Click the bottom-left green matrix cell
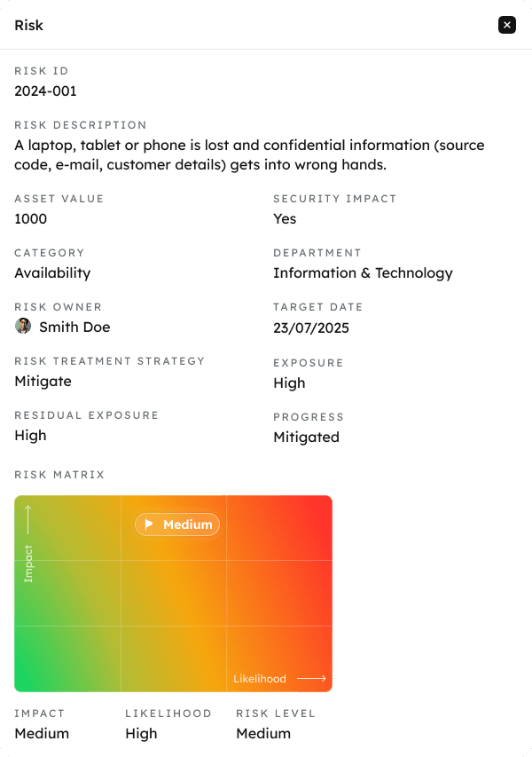 pos(66,657)
